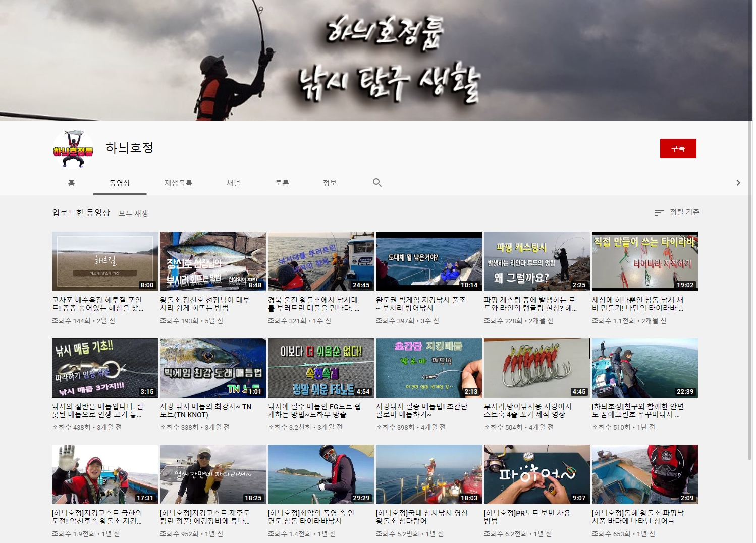Open the 29:29 참돔 타이라바낚시 thumbnail
This screenshot has height=543, width=756.
[x=320, y=474]
